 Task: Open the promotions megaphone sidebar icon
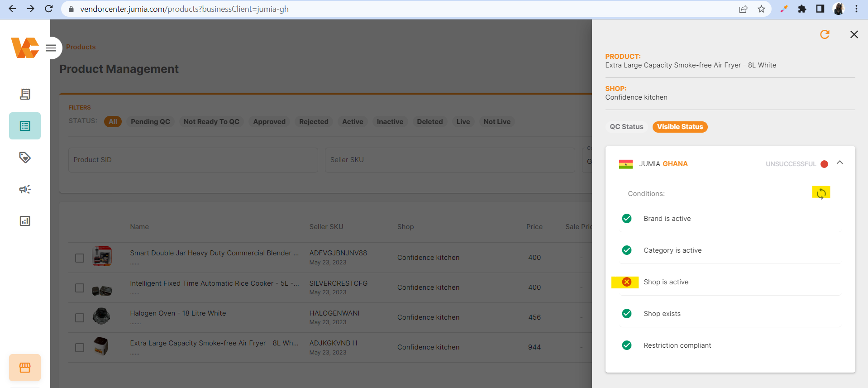[25, 189]
